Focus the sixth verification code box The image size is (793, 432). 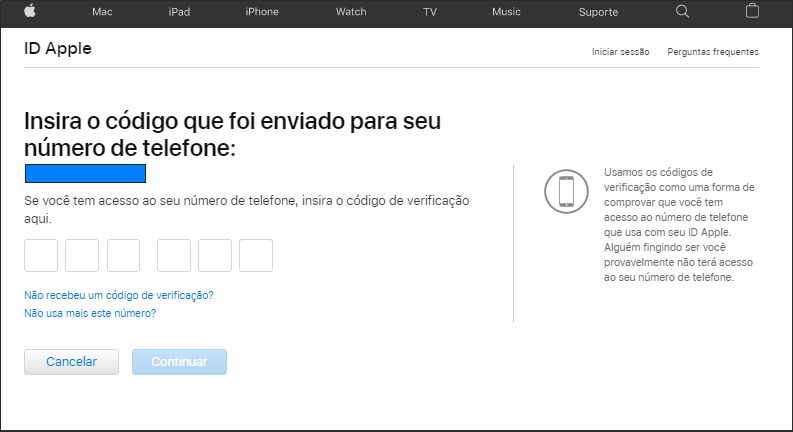pyautogui.click(x=256, y=255)
